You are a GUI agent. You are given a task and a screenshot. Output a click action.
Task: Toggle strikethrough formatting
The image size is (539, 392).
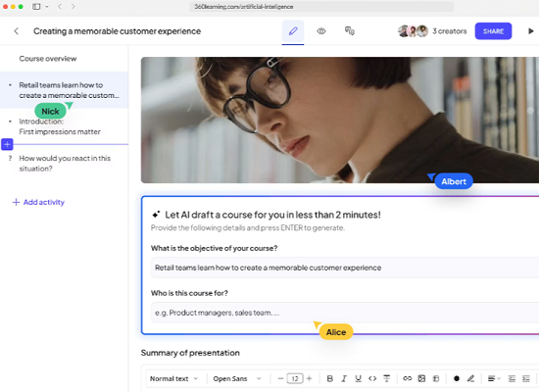[x=387, y=378]
